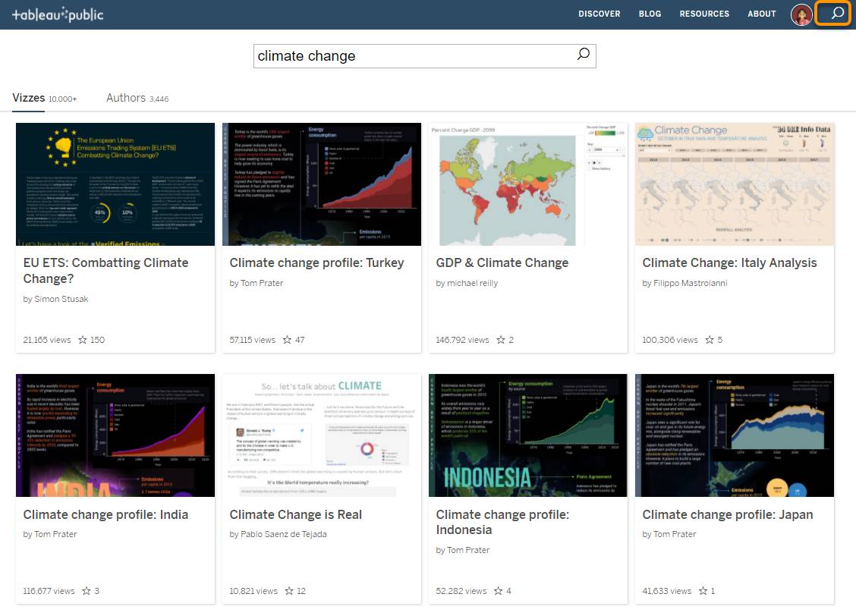Image resolution: width=856 pixels, height=616 pixels.
Task: Open the Indonesia viz thumbnail
Action: 527,435
